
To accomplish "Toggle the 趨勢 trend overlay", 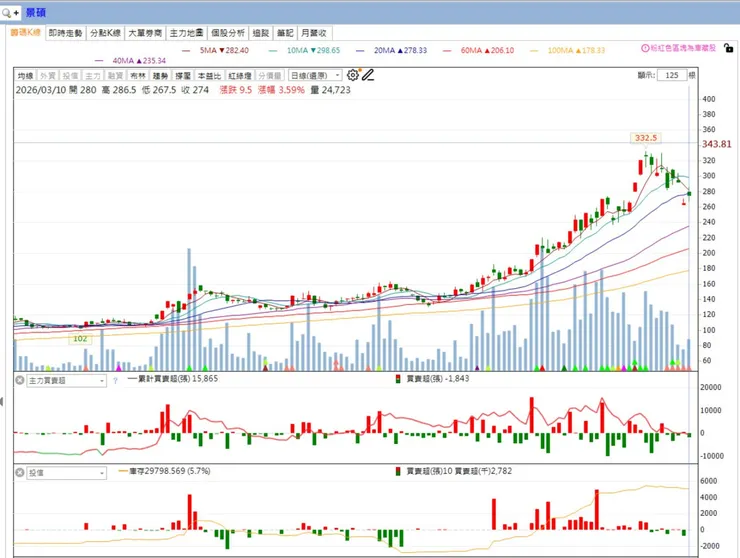I will (160, 76).
